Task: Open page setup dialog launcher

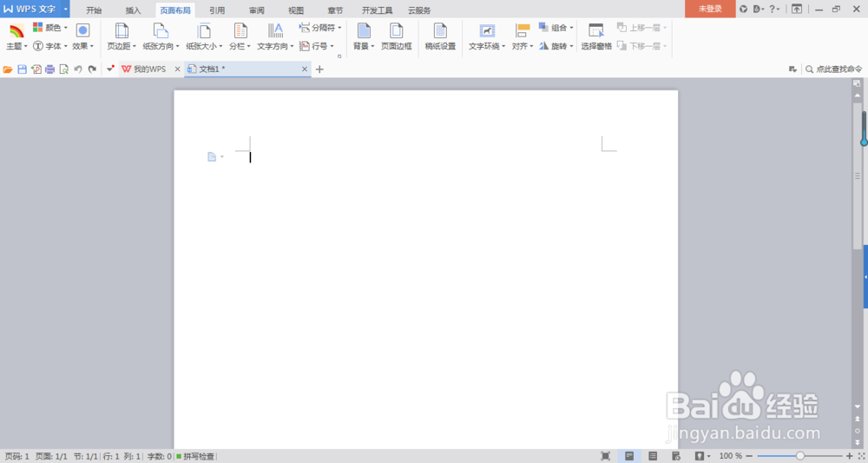Action: tap(339, 56)
